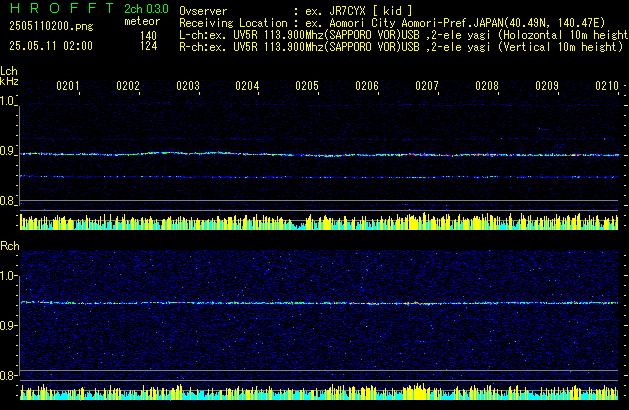Click the Lch channel label

click(9, 71)
